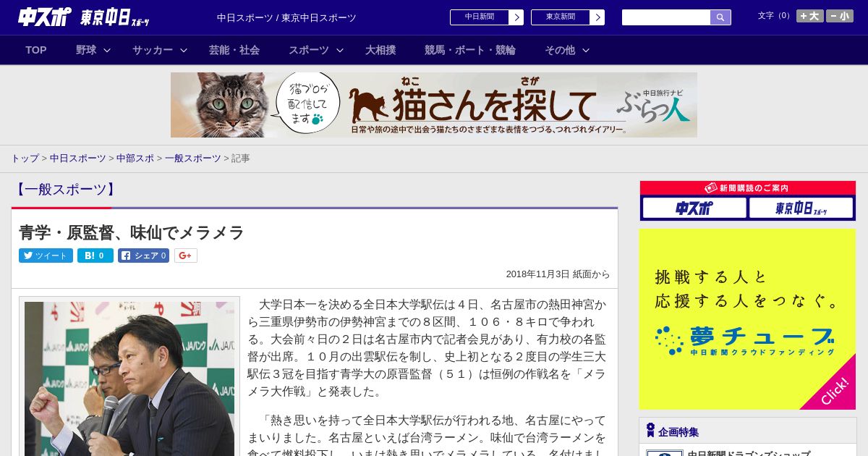Click the search magnifier button

[x=720, y=17]
